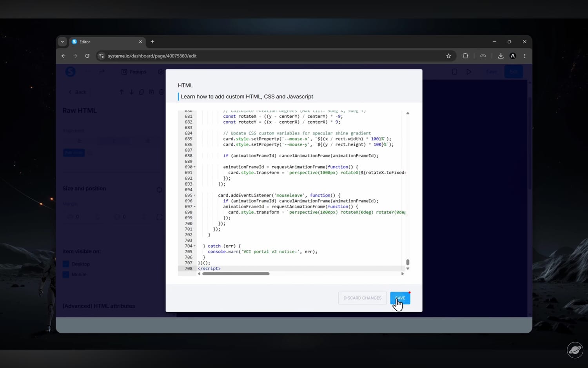Duplicate the Raw HTML block
Viewport: 588px width, 368px height.
[x=141, y=92]
